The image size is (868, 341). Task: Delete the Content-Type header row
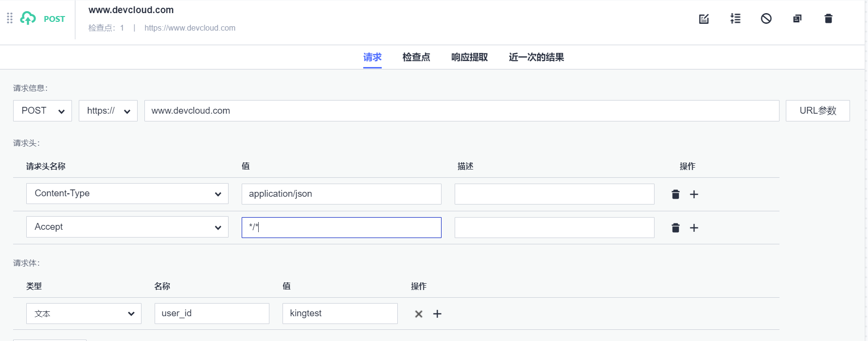(x=675, y=194)
